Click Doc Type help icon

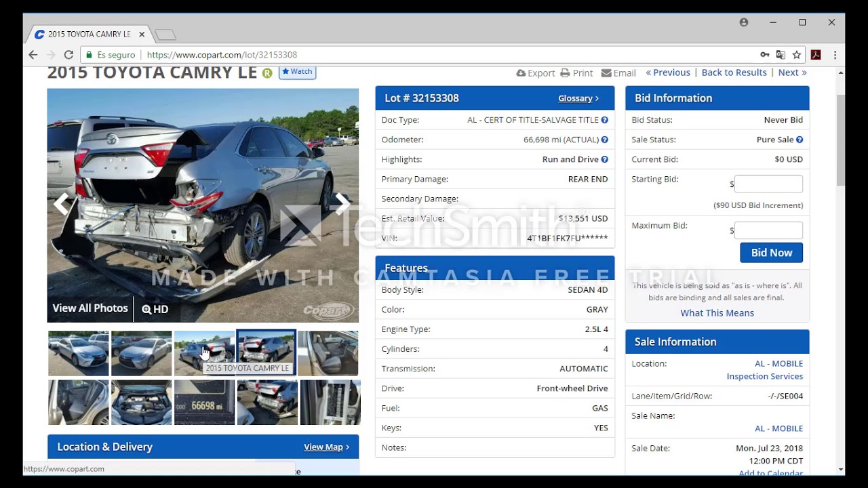click(x=604, y=120)
